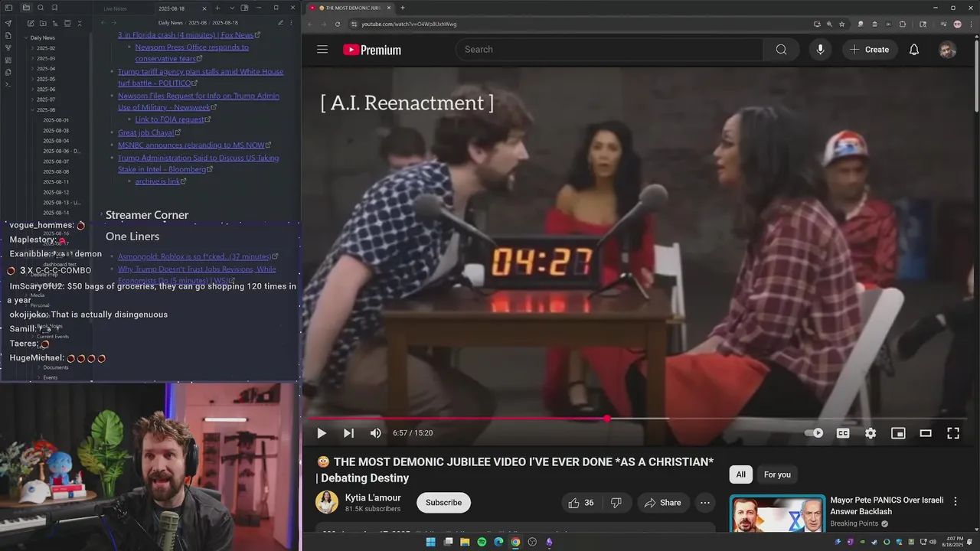Reload the YouTube page
Screen dimensions: 980x551
point(338,24)
